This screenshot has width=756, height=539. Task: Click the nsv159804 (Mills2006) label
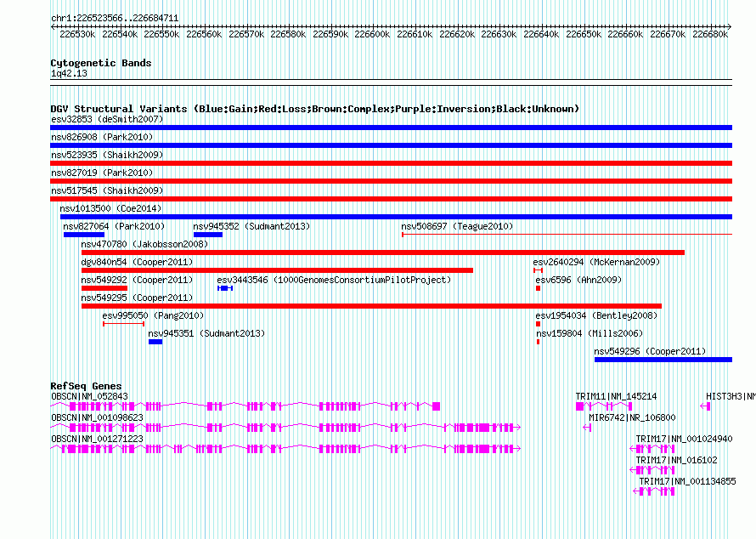click(x=590, y=333)
